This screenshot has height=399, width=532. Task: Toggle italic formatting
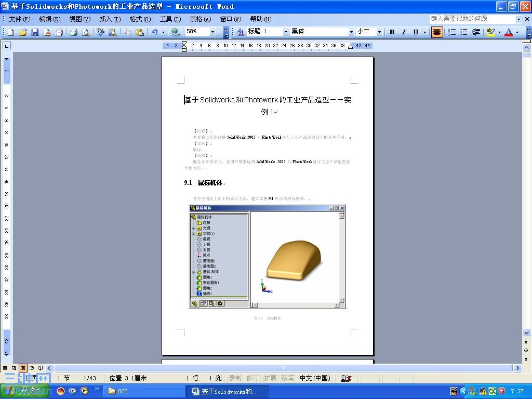point(404,32)
